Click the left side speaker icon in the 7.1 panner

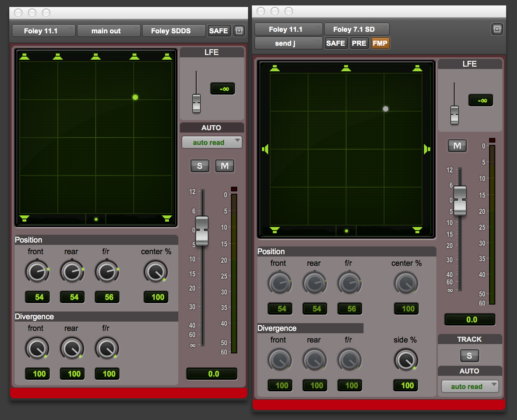tap(265, 149)
